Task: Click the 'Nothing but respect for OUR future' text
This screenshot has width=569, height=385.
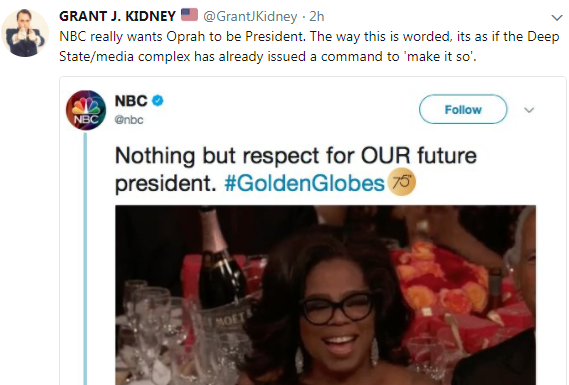Action: pos(295,156)
